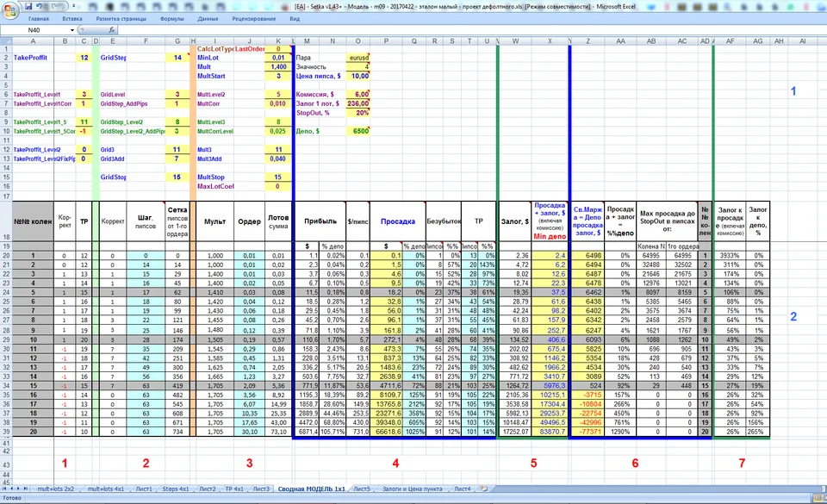Select row 39 header

pyautogui.click(x=6, y=432)
